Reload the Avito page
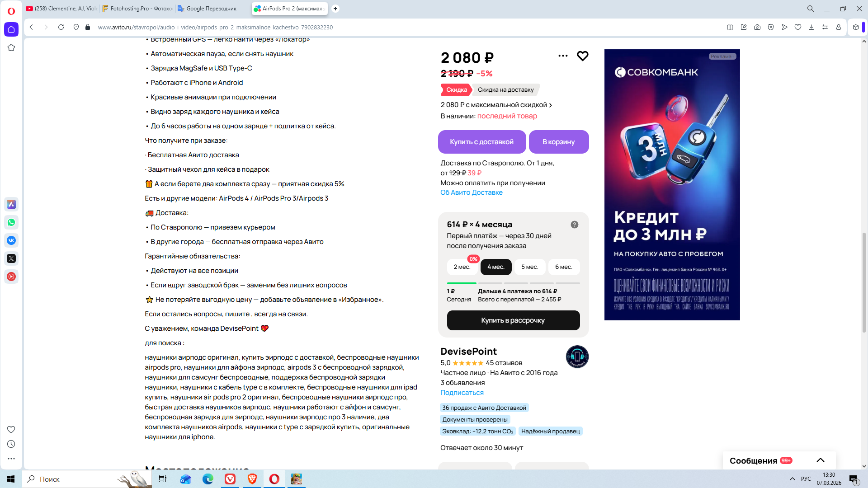The height and width of the screenshot is (488, 868). tap(61, 27)
